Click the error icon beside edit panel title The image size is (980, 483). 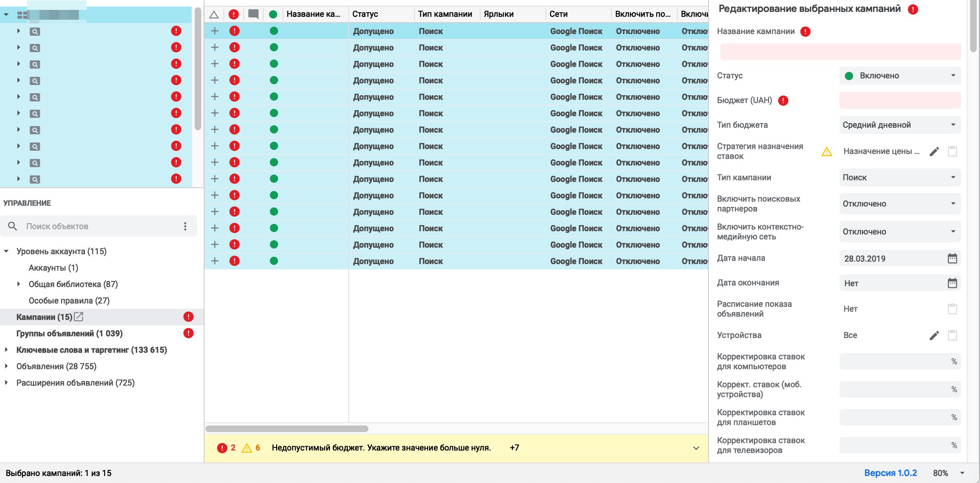[913, 9]
